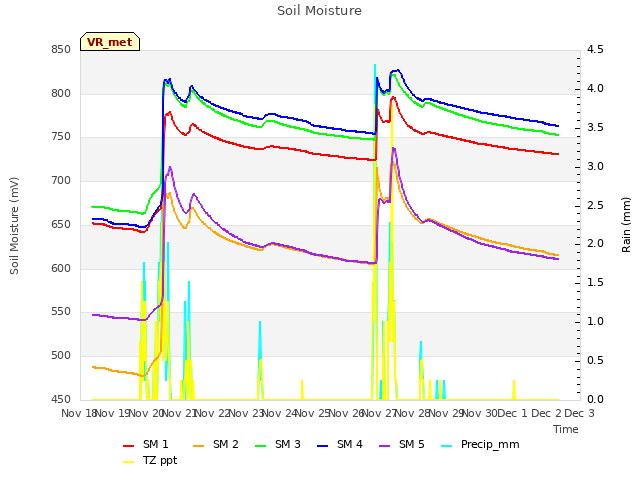Click the 750 left axis value
The image size is (640, 480).
pos(61,137)
